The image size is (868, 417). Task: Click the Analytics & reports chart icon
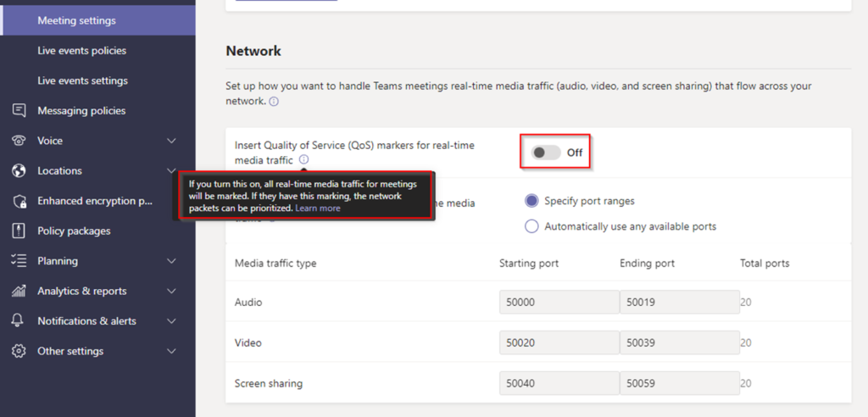[19, 292]
